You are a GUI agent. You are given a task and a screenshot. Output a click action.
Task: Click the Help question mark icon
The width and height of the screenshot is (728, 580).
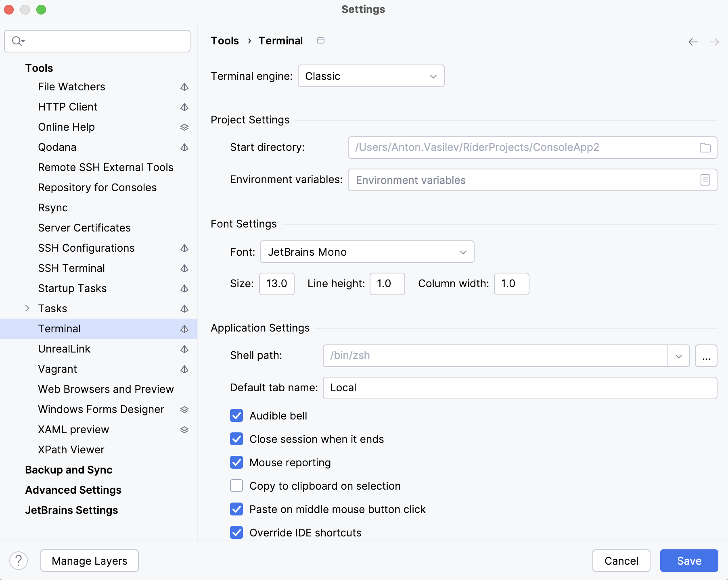pos(18,560)
